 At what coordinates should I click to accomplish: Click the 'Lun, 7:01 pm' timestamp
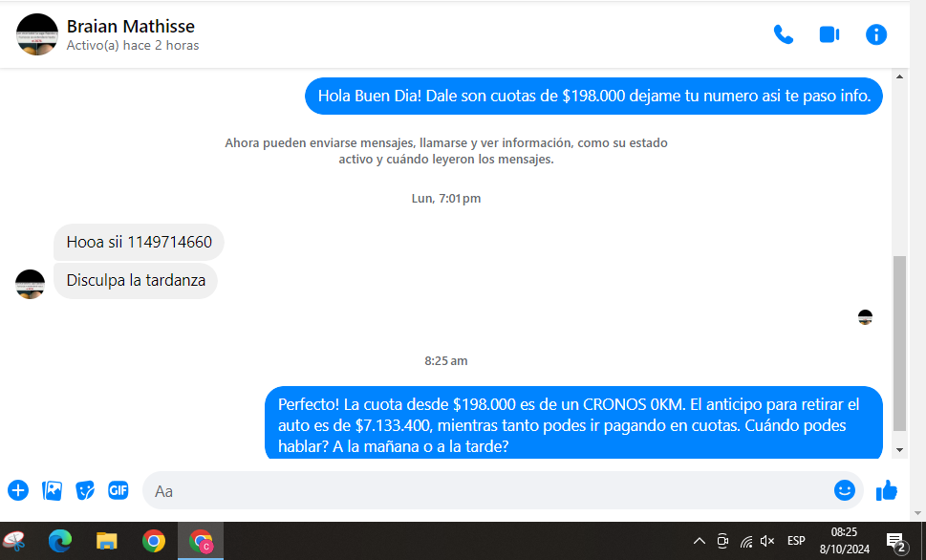(x=446, y=199)
